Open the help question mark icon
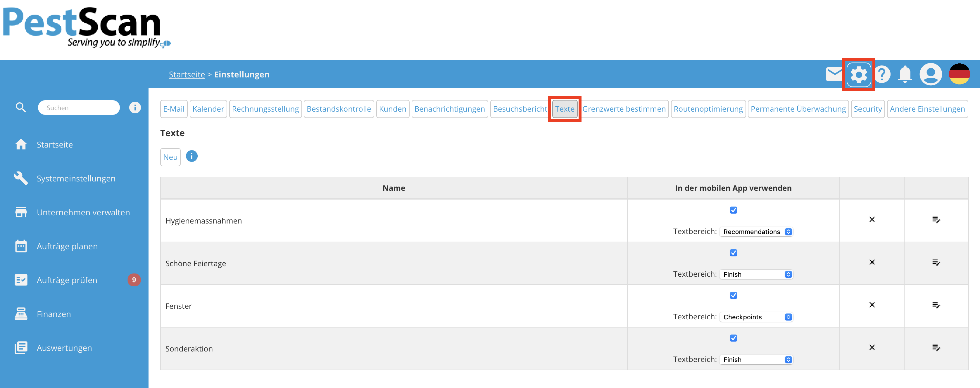This screenshot has height=388, width=980. (882, 75)
